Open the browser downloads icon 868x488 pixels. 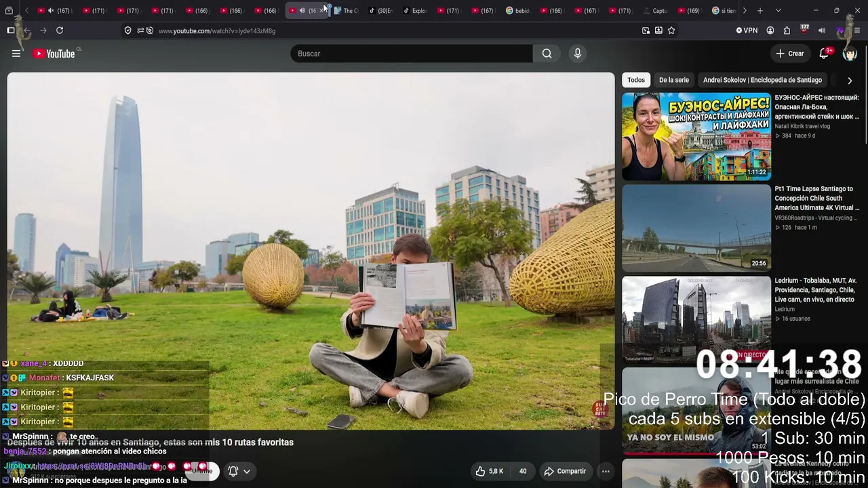[x=658, y=30]
